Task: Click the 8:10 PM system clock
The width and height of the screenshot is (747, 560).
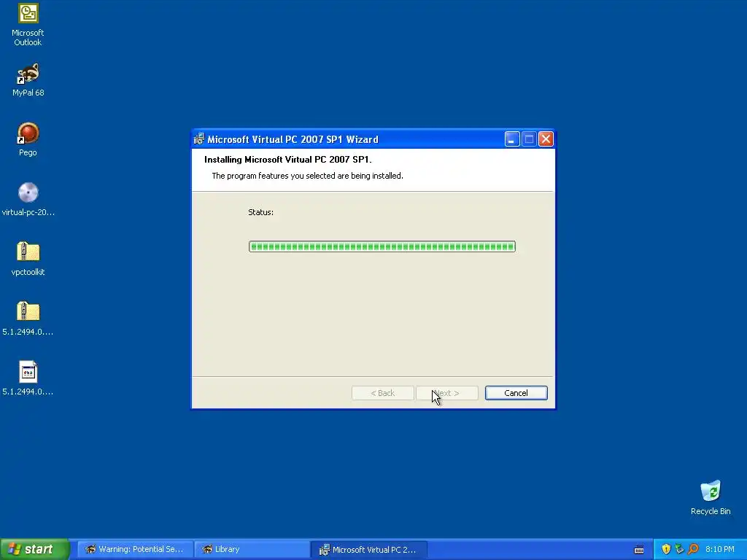Action: coord(720,549)
